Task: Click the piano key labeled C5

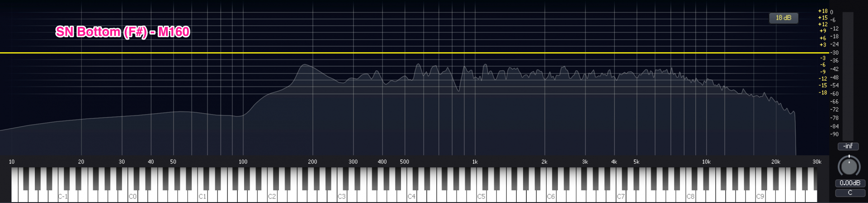Action: coord(481,185)
